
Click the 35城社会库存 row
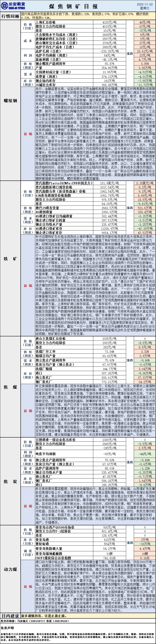[x=45, y=85]
